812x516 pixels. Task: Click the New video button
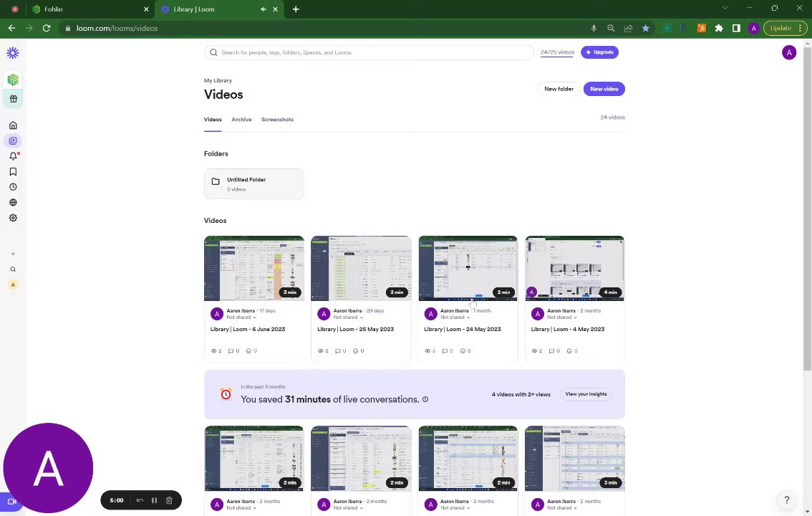click(604, 89)
